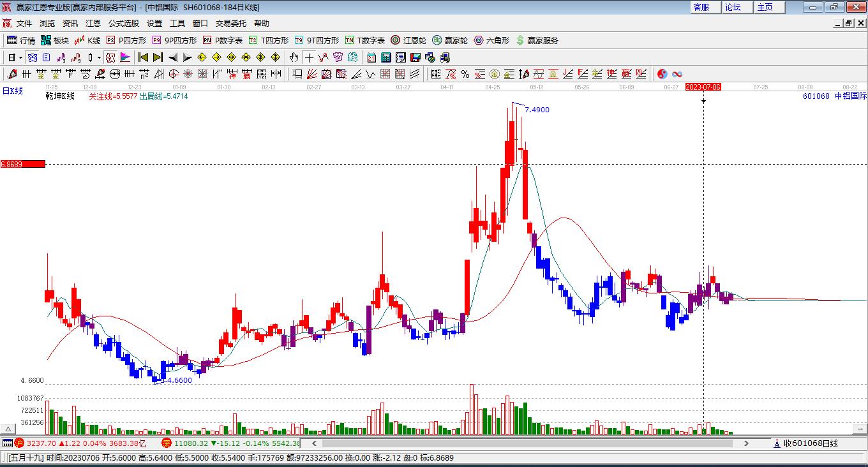
Task: Jump to first bar with skip-to-start arrow
Action: coord(143,57)
